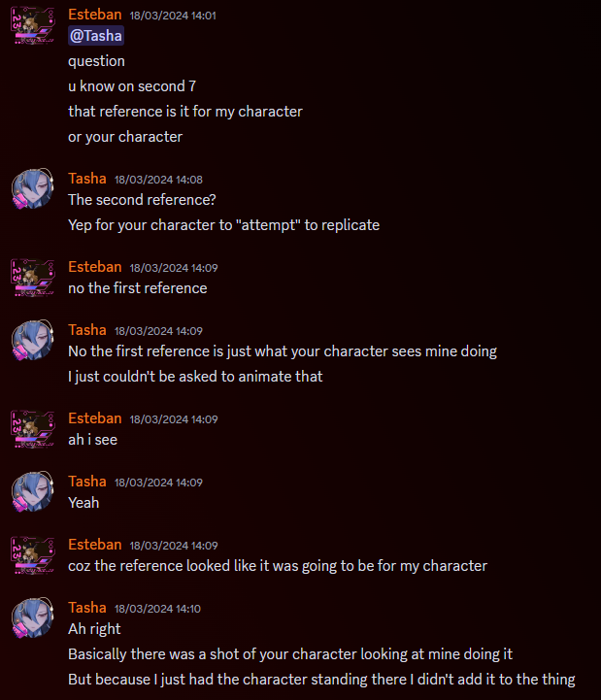Select Tasha's avatar next to the 14:09 animate message

tap(33, 340)
